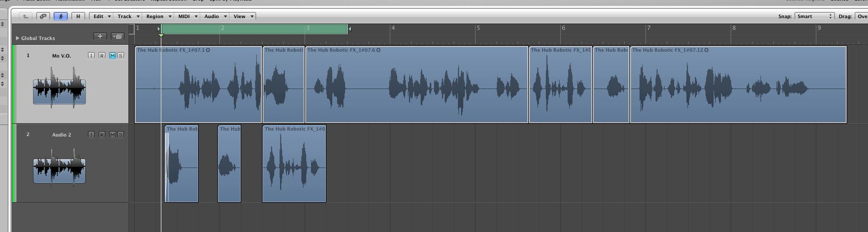This screenshot has width=868, height=232.
Task: Select region The Hub Robotic FX_1#07.1
Action: coord(198,84)
